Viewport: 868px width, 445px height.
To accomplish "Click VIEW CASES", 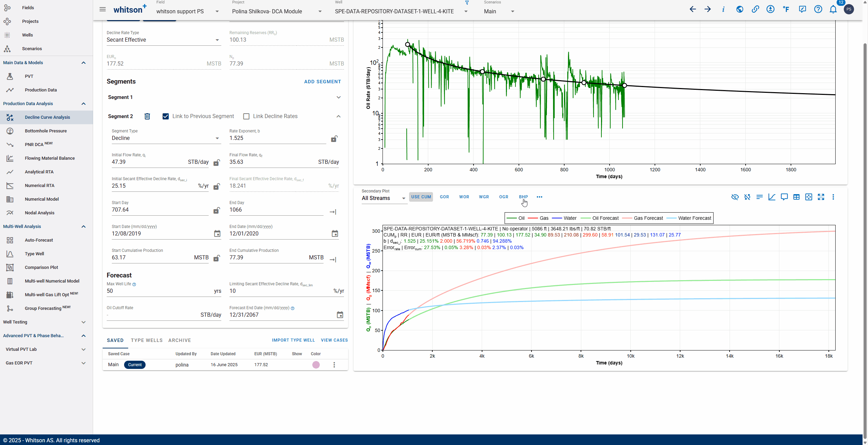I will 334,340.
